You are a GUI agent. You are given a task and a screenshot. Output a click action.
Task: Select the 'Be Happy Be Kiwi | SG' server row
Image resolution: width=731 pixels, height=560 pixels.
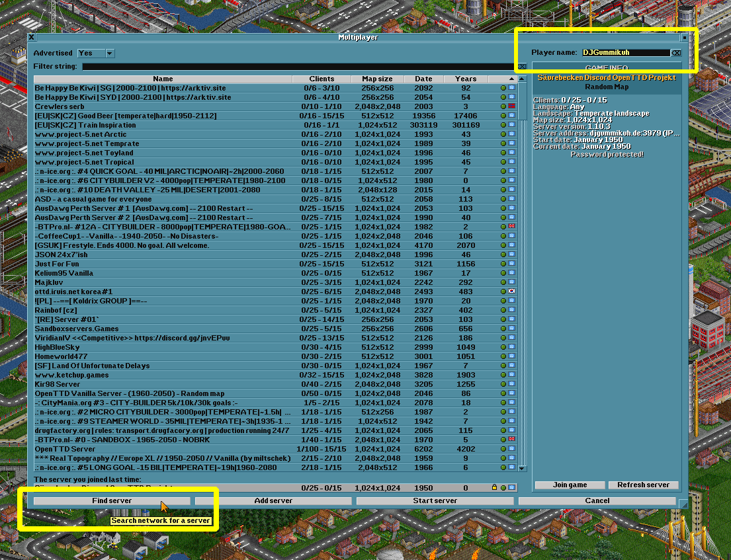(x=275, y=88)
